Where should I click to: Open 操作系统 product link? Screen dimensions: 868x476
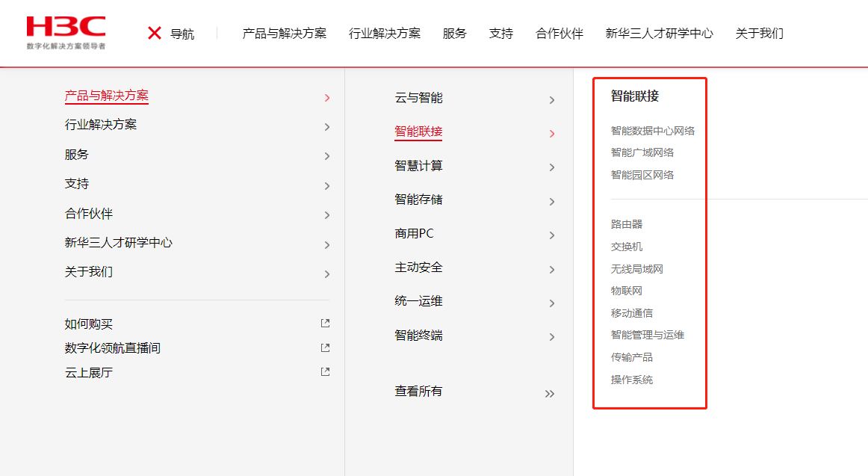point(632,380)
